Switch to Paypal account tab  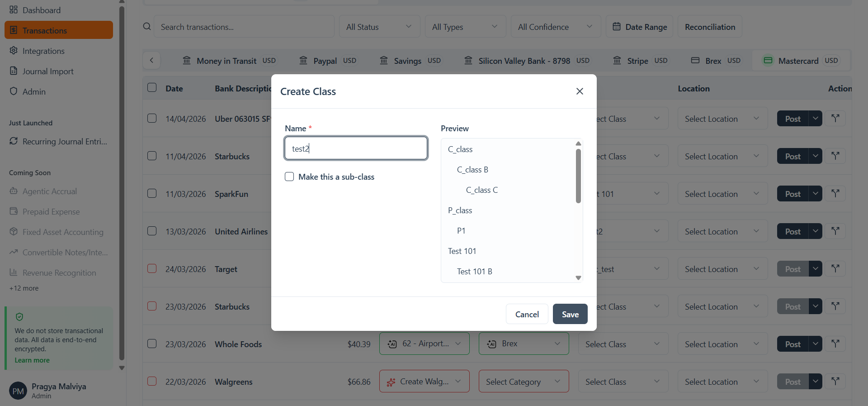click(x=328, y=61)
